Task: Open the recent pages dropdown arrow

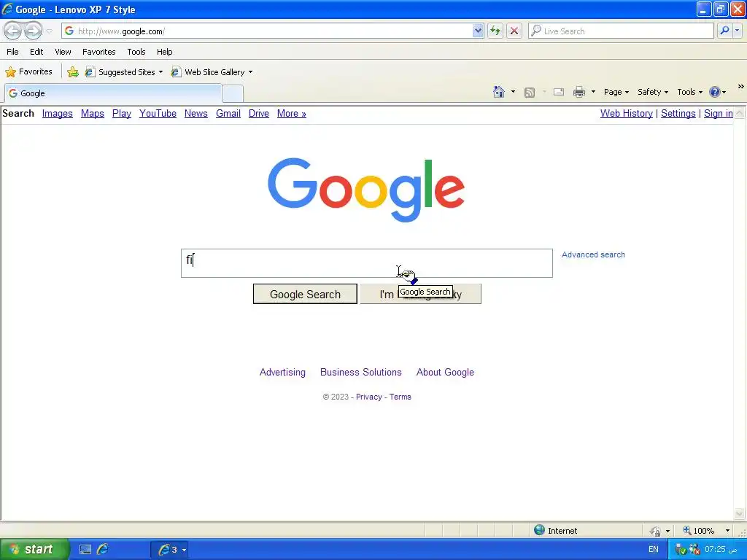Action: coord(49,31)
